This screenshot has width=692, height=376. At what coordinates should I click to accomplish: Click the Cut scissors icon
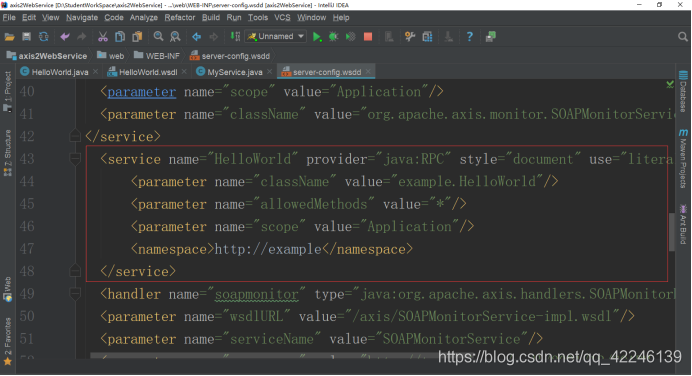(103, 37)
